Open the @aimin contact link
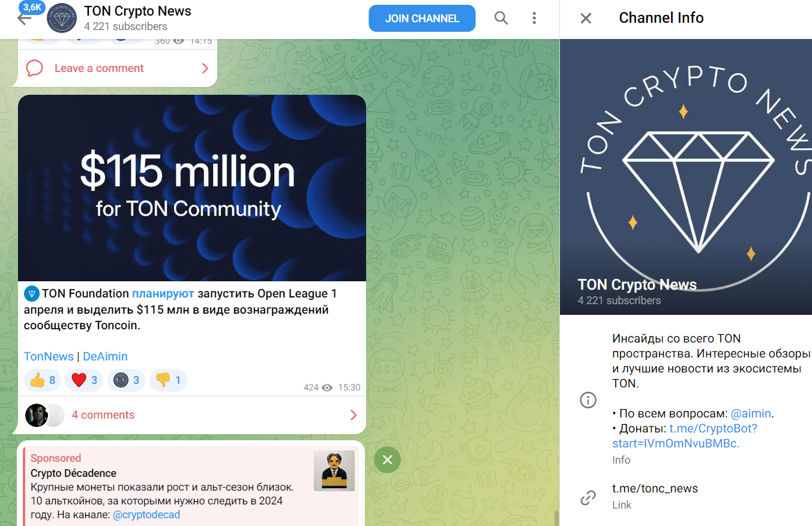The width and height of the screenshot is (812, 526). 751,414
